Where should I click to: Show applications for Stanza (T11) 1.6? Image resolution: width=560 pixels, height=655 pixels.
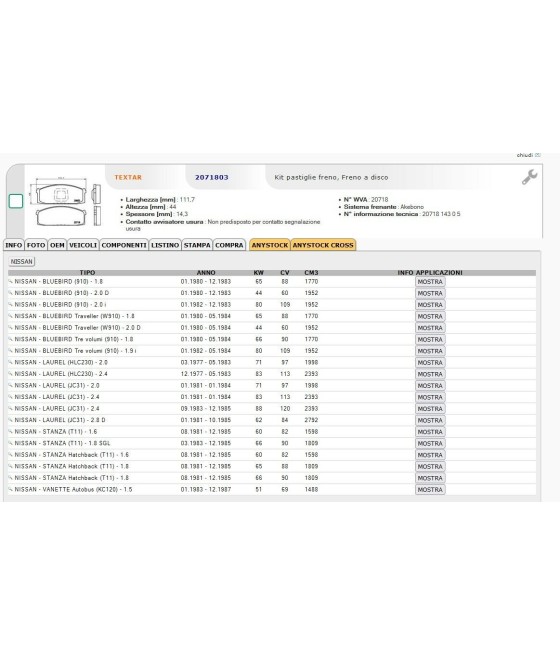click(x=430, y=432)
